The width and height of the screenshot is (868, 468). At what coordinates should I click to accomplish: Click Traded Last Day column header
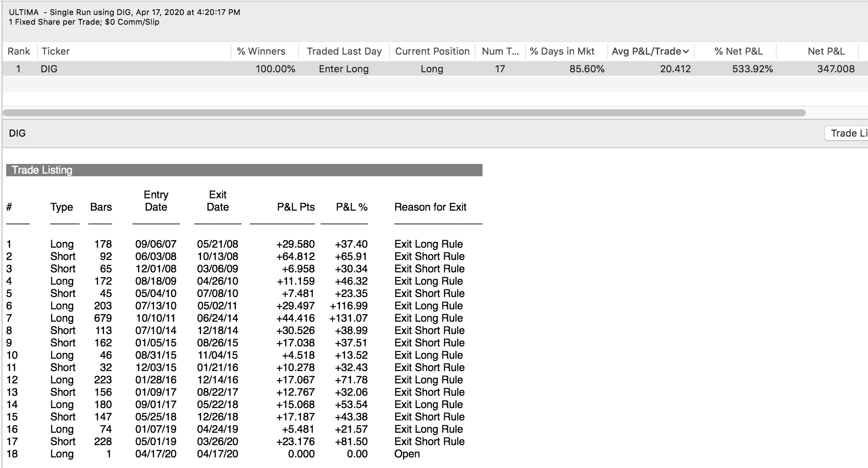click(344, 52)
